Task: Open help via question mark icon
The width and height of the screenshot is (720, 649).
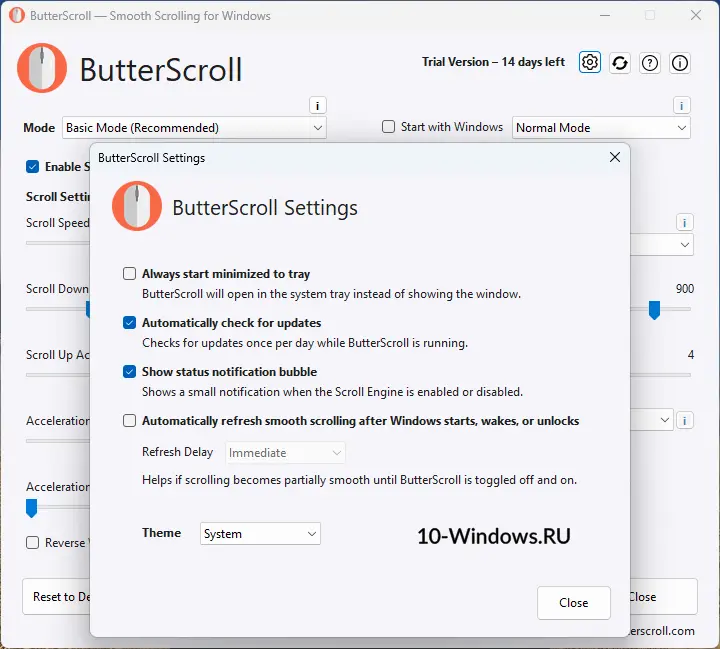Action: (650, 62)
